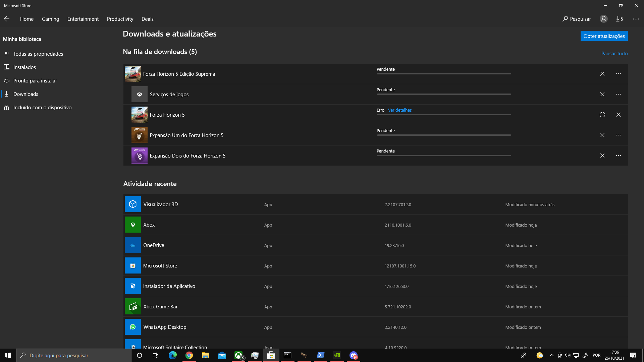The width and height of the screenshot is (644, 362).
Task: Click the Forza Horizon 5 game thumbnail
Action: pyautogui.click(x=140, y=115)
